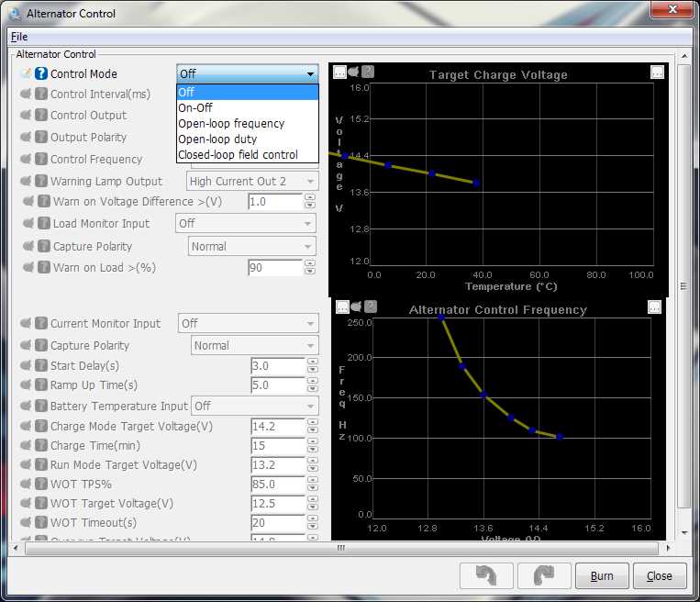
Task: Collapse the Control Mode dropdown arrow
Action: [x=310, y=74]
